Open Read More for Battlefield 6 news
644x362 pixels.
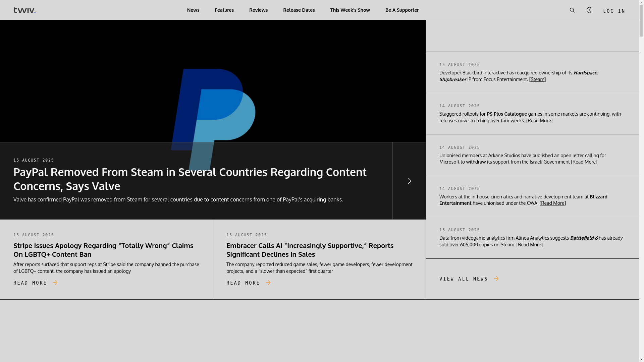530,245
